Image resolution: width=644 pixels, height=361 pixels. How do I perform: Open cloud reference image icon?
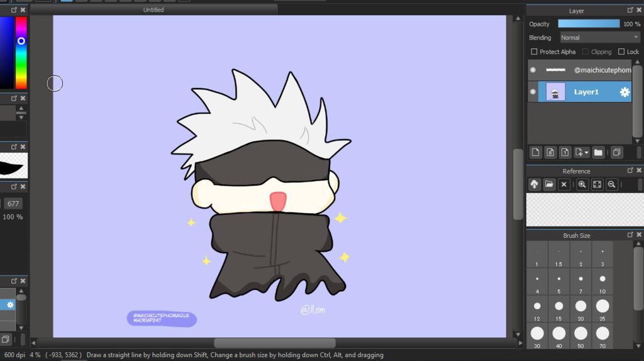[535, 184]
